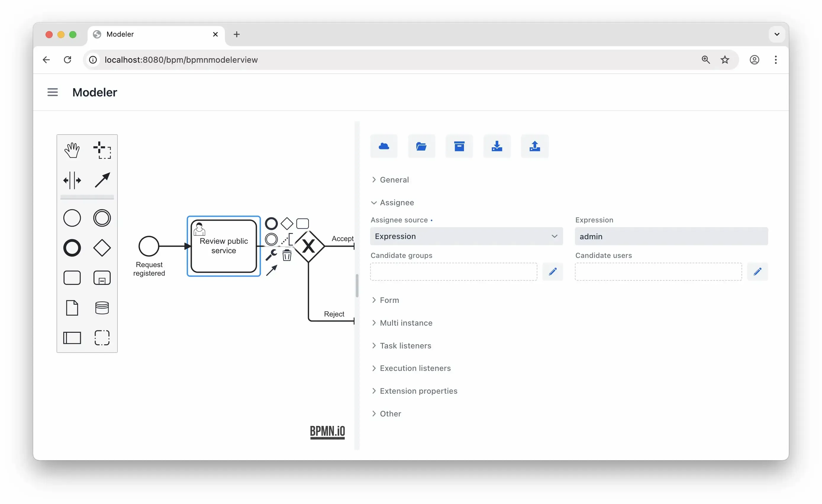Screen dimensions: 822x504
Task: Click the wrench change-type icon
Action: coord(271,255)
